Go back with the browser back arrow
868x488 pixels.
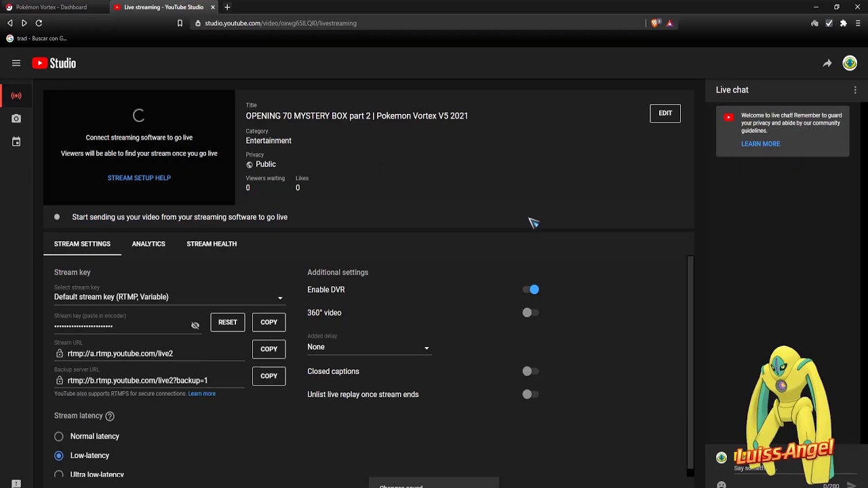click(9, 23)
